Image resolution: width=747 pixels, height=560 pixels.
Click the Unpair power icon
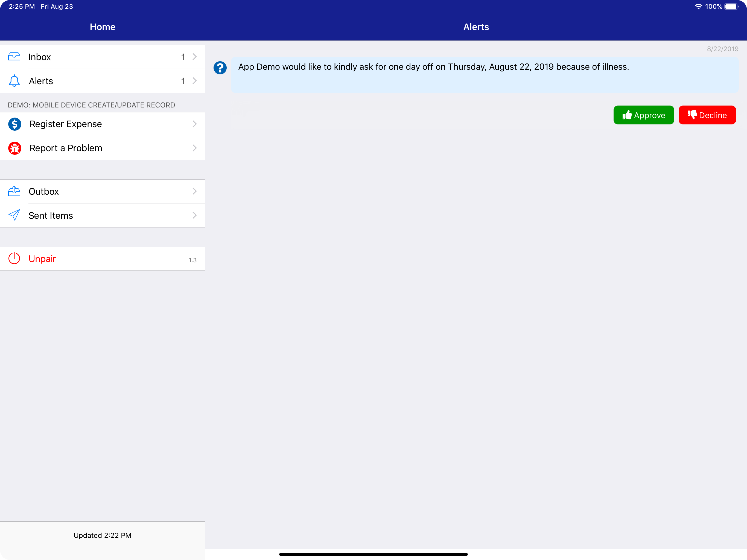pyautogui.click(x=14, y=258)
